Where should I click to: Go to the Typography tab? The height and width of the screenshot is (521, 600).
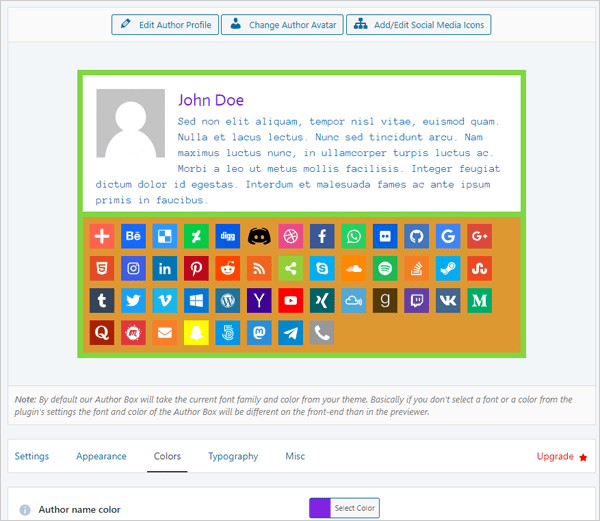coord(233,456)
